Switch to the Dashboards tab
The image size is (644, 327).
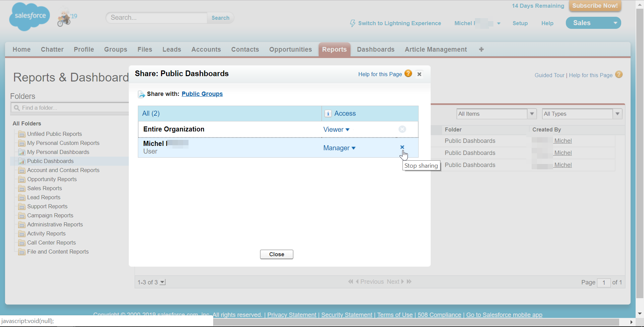[376, 50]
